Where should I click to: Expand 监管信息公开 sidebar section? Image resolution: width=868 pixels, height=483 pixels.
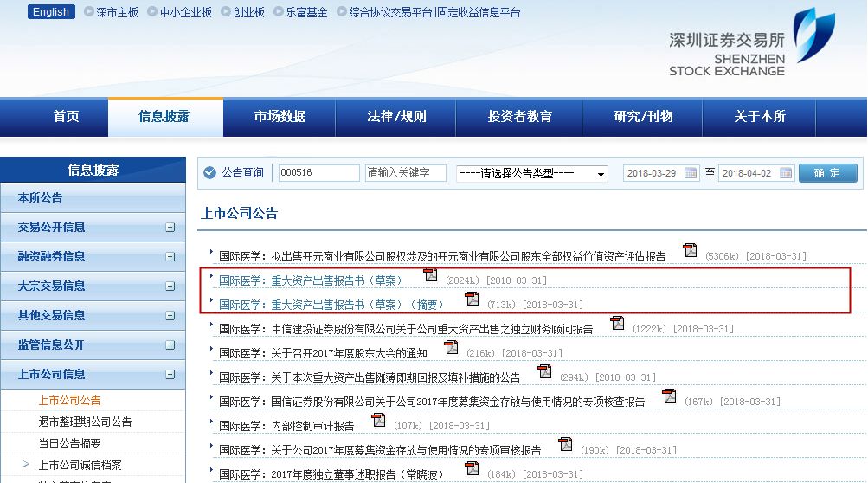pos(170,345)
